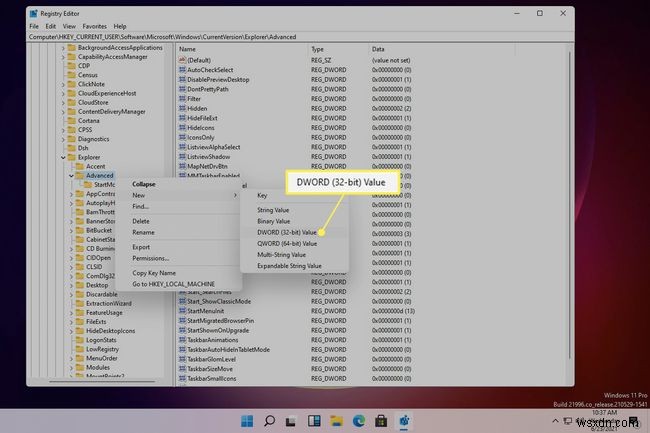This screenshot has width=650, height=433.
Task: Click Collapse in the context menu
Action: point(143,184)
